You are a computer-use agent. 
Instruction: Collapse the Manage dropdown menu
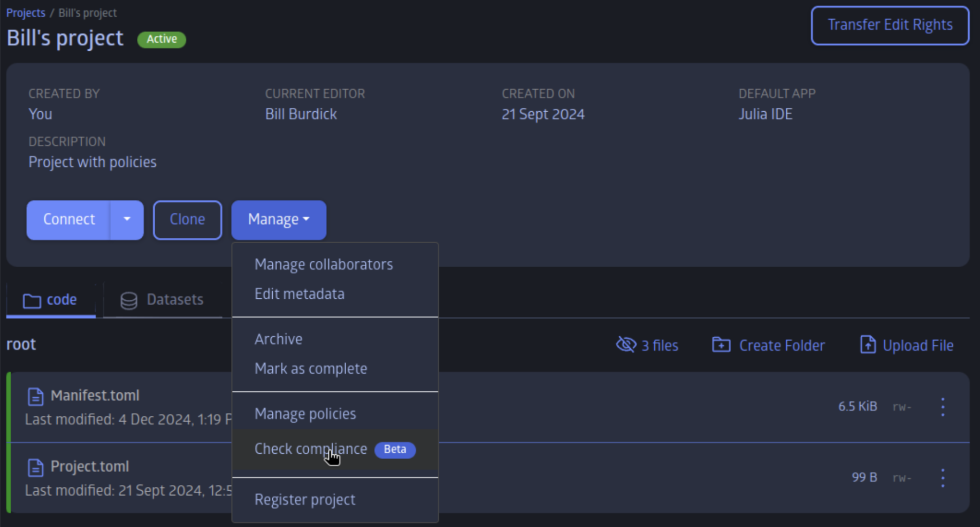(278, 220)
